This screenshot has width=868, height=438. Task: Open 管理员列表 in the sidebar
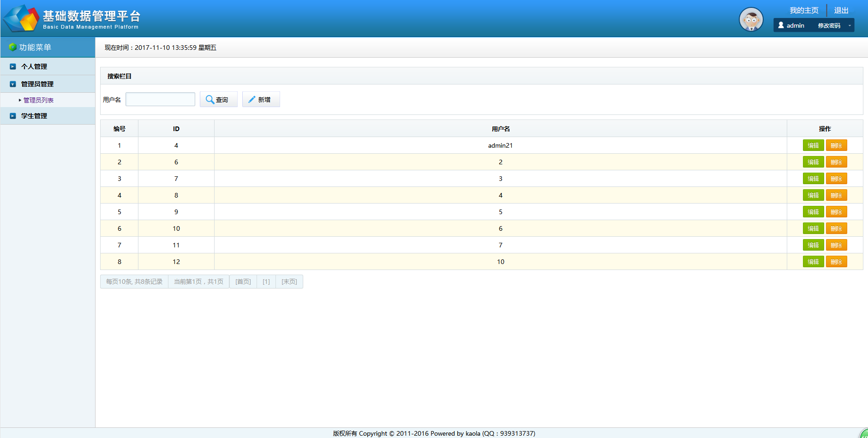[x=38, y=100]
